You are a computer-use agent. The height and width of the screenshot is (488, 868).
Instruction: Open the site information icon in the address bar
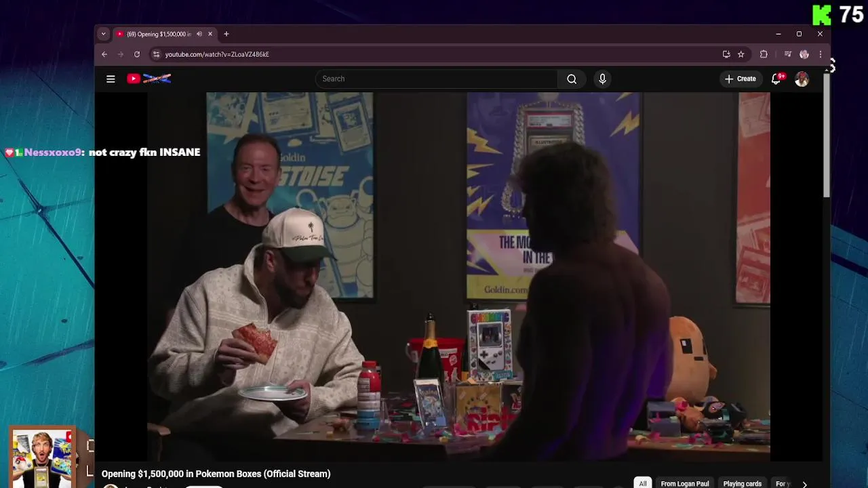coord(157,54)
